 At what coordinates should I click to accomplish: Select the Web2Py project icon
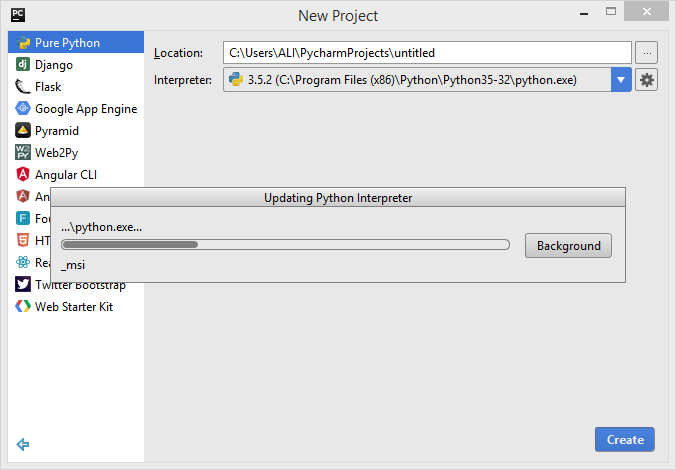(23, 152)
